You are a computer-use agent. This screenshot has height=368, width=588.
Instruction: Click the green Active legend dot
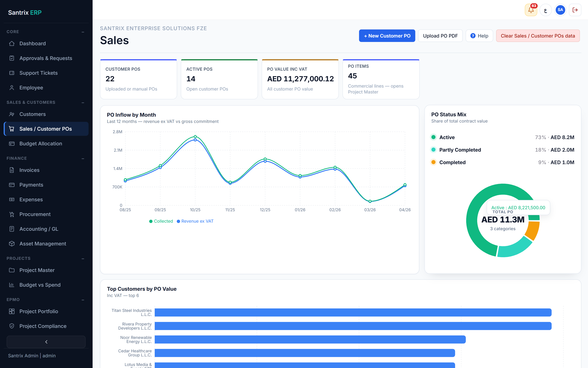click(x=433, y=137)
